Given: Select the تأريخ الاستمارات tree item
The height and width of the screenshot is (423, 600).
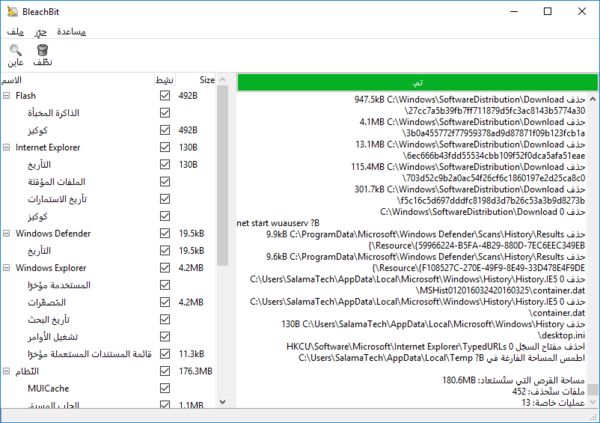Looking at the screenshot, I should (57, 199).
